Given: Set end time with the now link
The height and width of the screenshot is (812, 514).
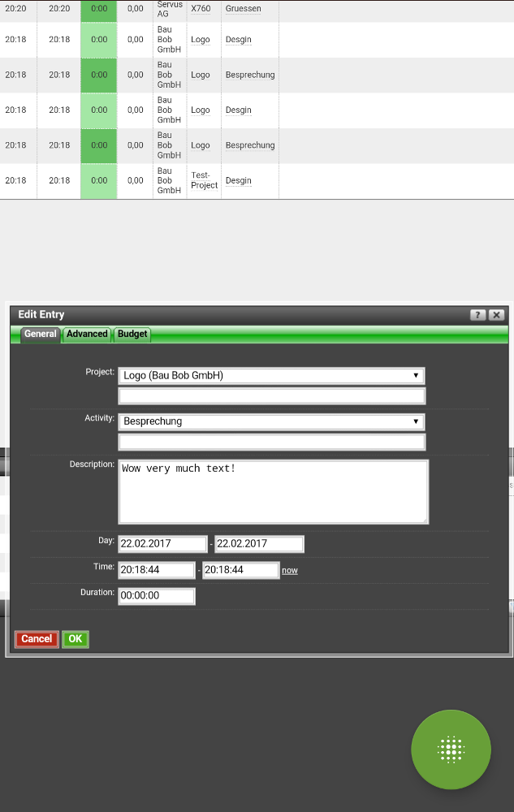Looking at the screenshot, I should coord(290,571).
